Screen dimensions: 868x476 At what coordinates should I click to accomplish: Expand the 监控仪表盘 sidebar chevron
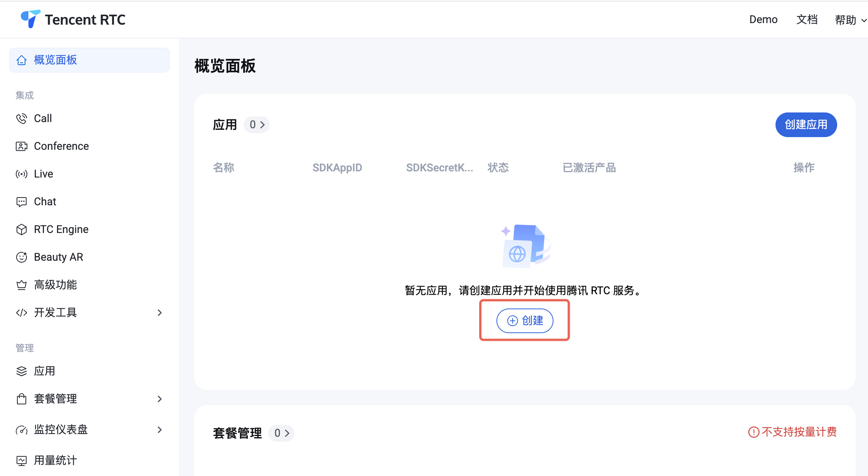click(160, 430)
